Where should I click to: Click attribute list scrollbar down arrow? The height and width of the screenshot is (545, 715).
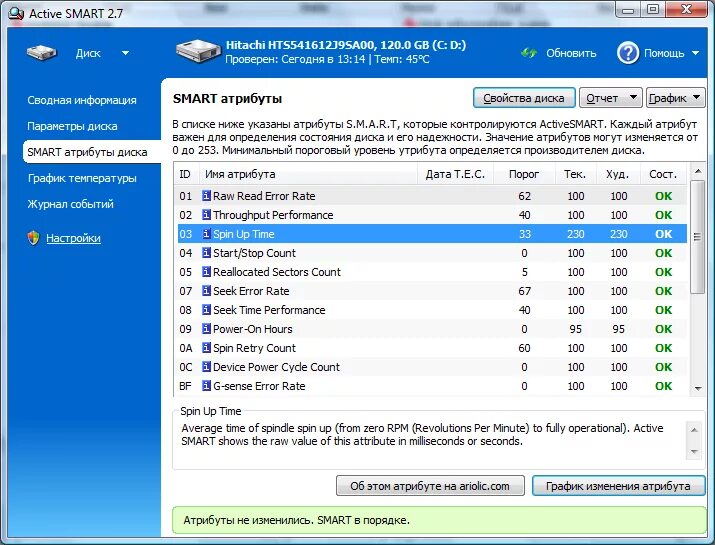[697, 389]
